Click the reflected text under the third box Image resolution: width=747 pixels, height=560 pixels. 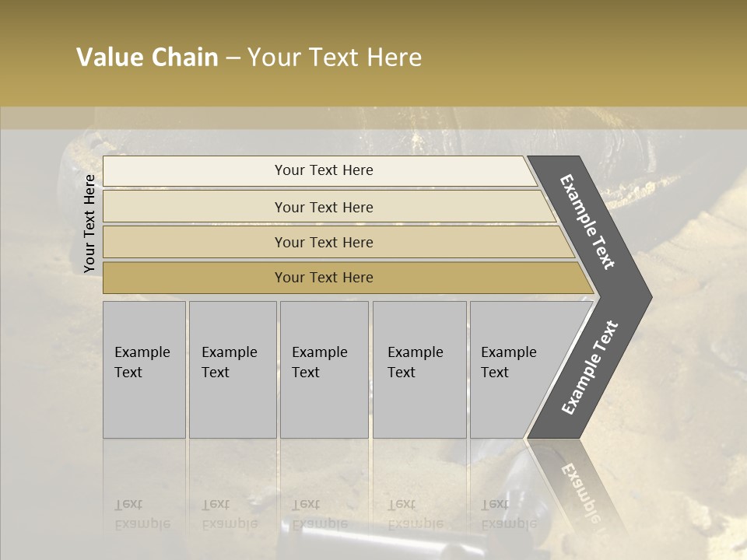[319, 515]
